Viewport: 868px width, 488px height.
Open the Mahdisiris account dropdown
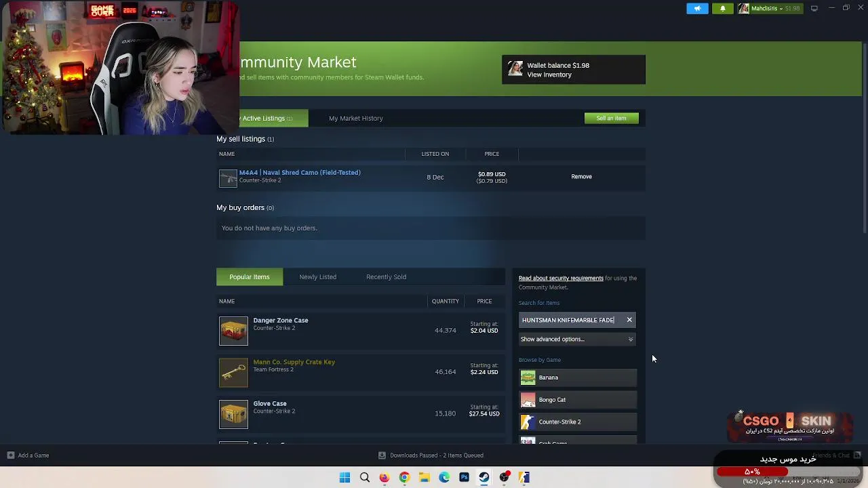(x=769, y=8)
